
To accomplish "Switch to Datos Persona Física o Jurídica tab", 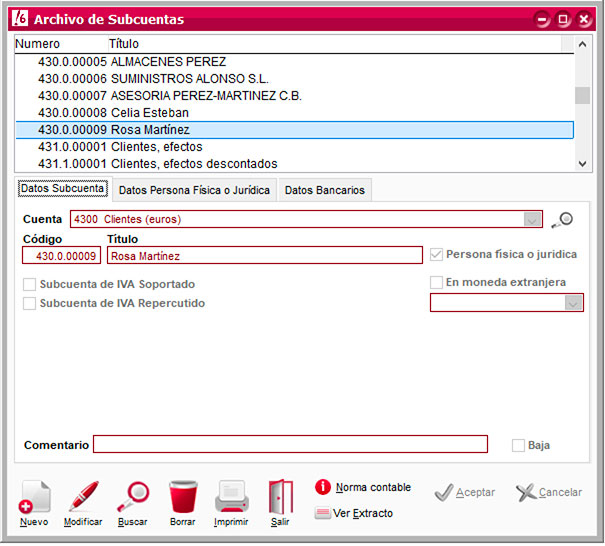I will click(x=194, y=190).
